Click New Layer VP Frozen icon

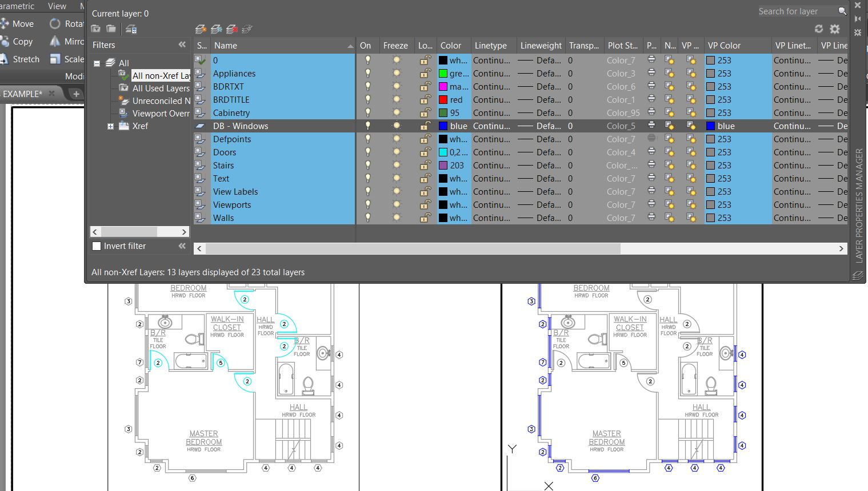(x=216, y=29)
